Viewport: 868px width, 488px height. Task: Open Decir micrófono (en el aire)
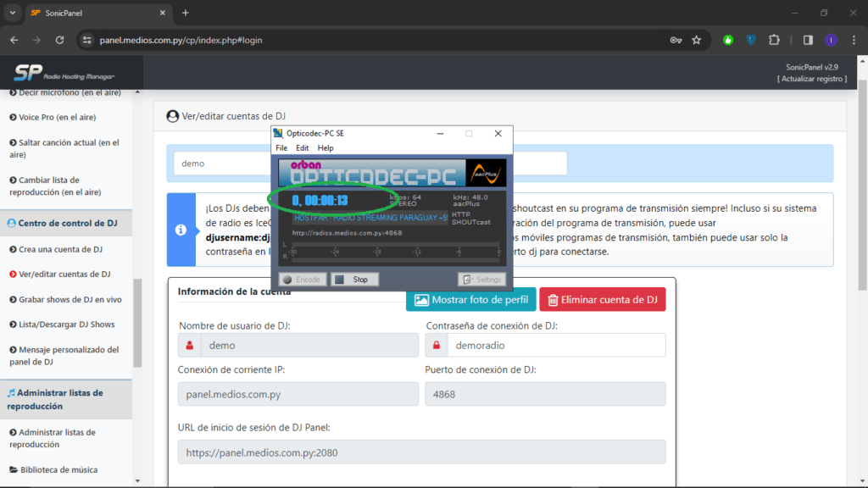[65, 92]
